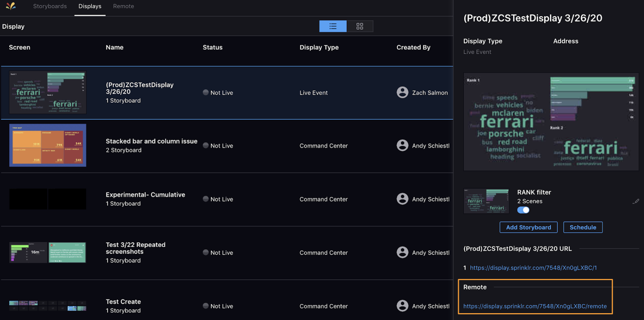644x320 pixels.
Task: Click status dot in Experimental- Cumulative row
Action: [x=206, y=199]
